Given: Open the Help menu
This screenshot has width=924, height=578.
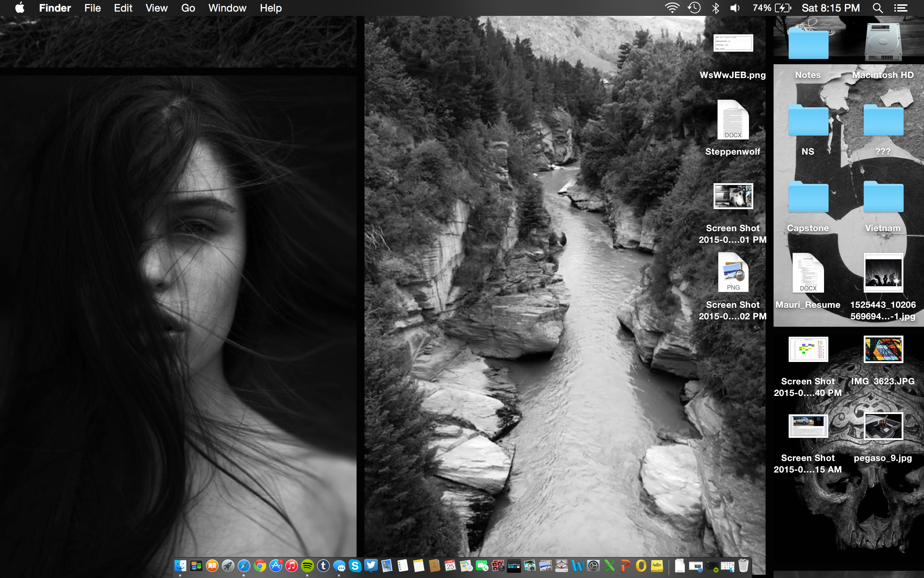Looking at the screenshot, I should (271, 8).
